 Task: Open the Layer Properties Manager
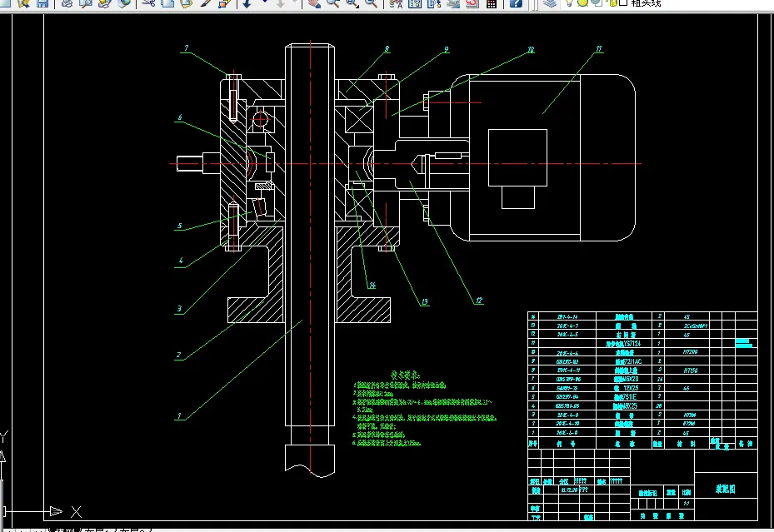pos(550,3)
